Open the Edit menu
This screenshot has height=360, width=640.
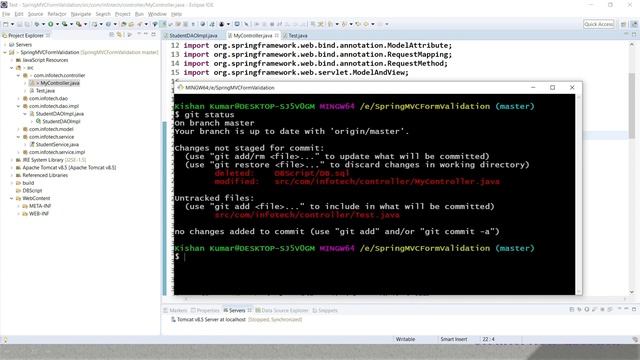19,14
